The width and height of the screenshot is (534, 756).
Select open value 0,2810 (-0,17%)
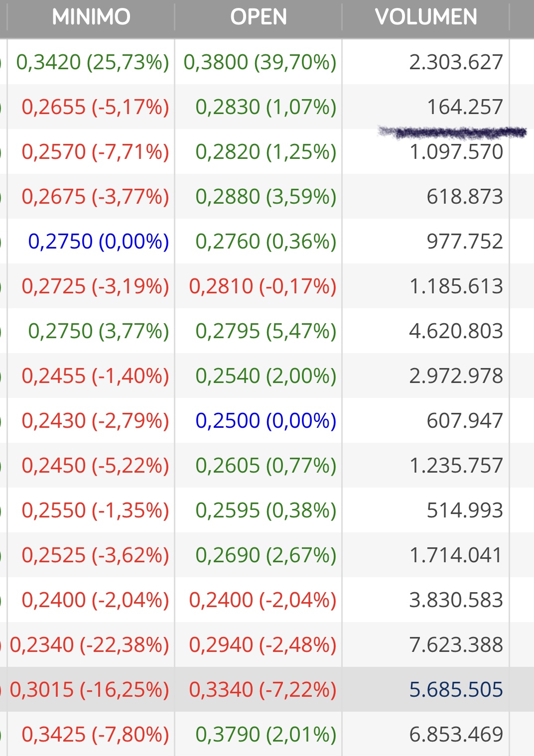263,286
